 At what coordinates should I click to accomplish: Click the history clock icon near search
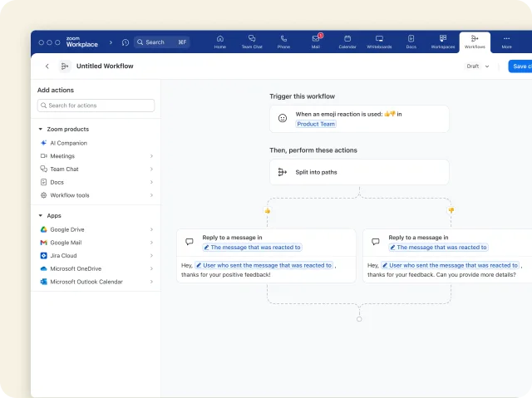point(126,42)
